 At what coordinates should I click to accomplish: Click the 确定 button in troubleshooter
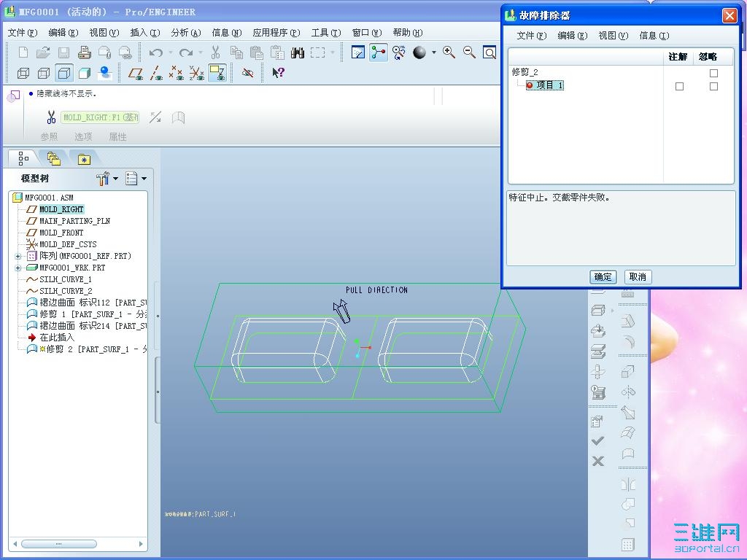coord(603,277)
